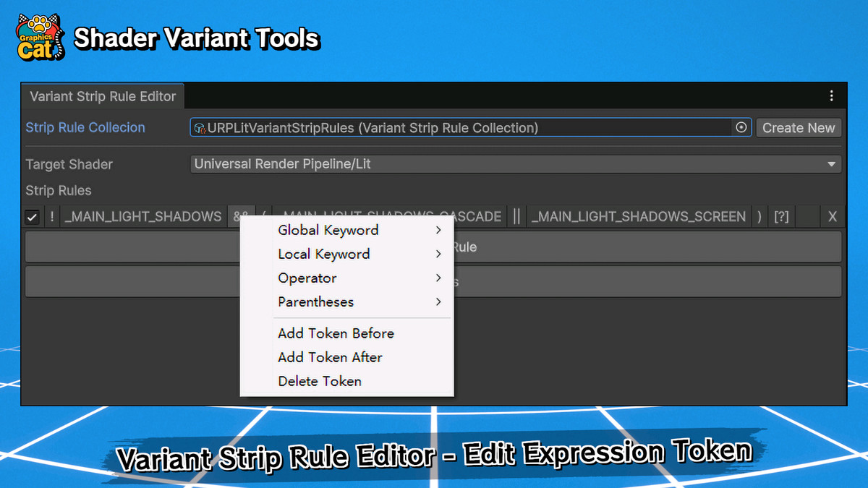Select the Variant Strip Rule Editor tab
868x488 pixels.
coord(103,95)
